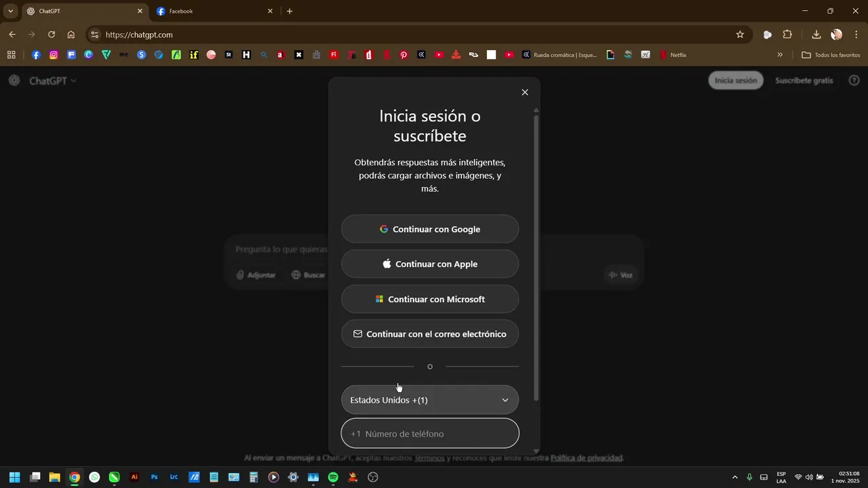The image size is (868, 488).
Task: Expand the ChatGPT model selector
Action: [x=53, y=81]
